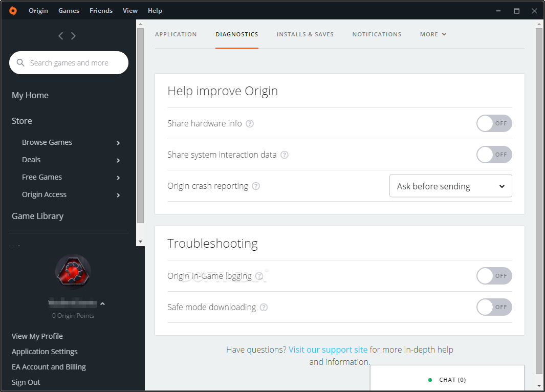The height and width of the screenshot is (392, 545).
Task: Click the user avatar picture
Action: coord(73,272)
